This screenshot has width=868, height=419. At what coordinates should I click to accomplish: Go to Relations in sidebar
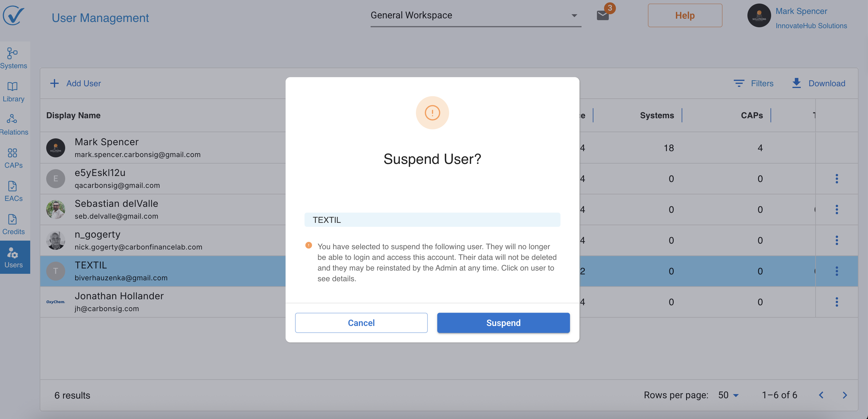tap(13, 124)
